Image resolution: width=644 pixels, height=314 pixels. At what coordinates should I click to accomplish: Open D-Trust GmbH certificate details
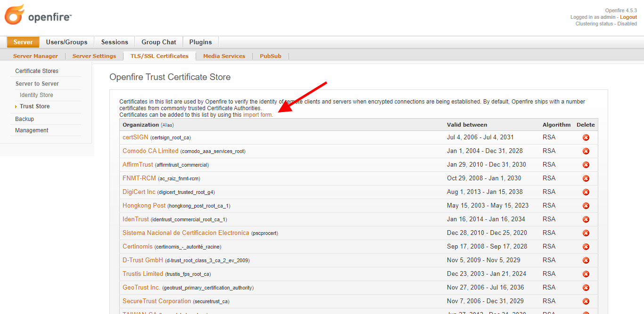point(143,260)
